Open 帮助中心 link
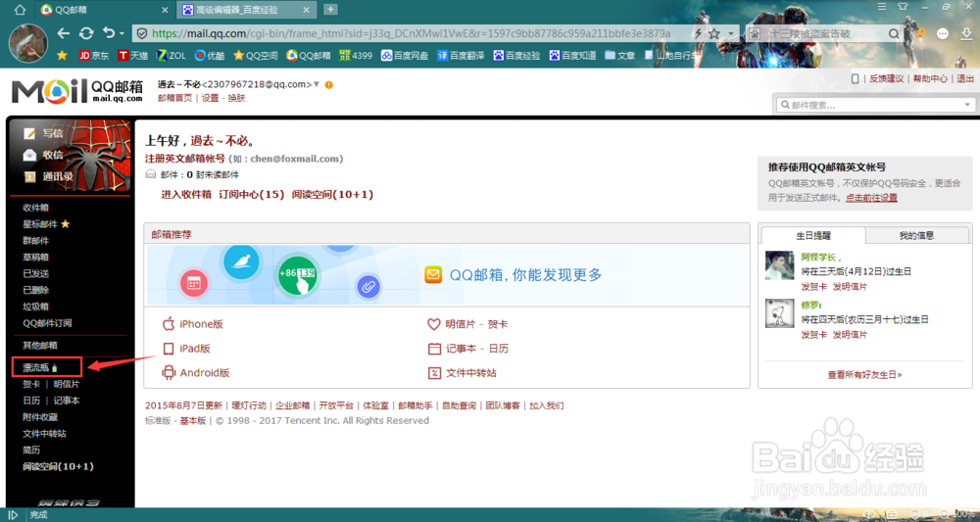The width and height of the screenshot is (980, 522). tap(930, 78)
